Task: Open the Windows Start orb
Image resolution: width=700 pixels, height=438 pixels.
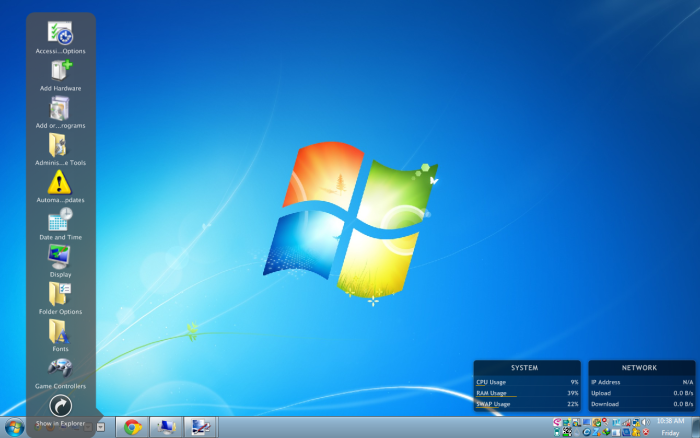Action: pos(14,428)
